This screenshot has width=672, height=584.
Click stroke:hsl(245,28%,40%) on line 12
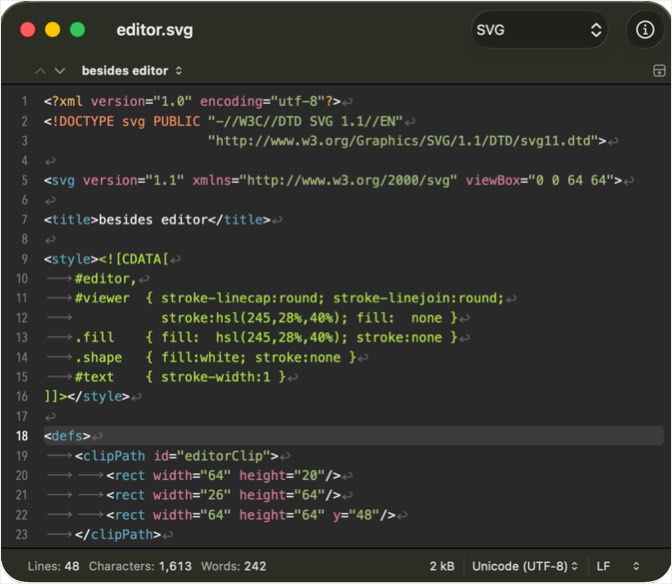[x=255, y=318]
